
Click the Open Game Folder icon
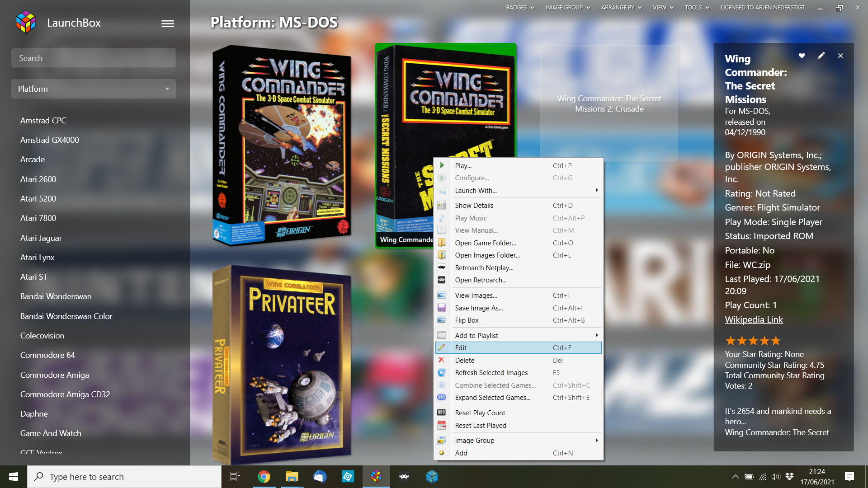tap(442, 243)
